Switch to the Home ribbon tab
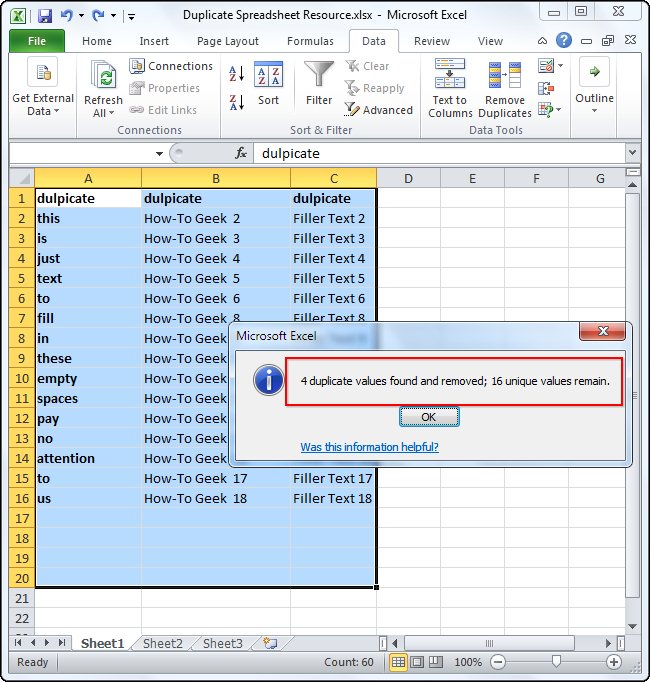The image size is (650, 682). (97, 41)
